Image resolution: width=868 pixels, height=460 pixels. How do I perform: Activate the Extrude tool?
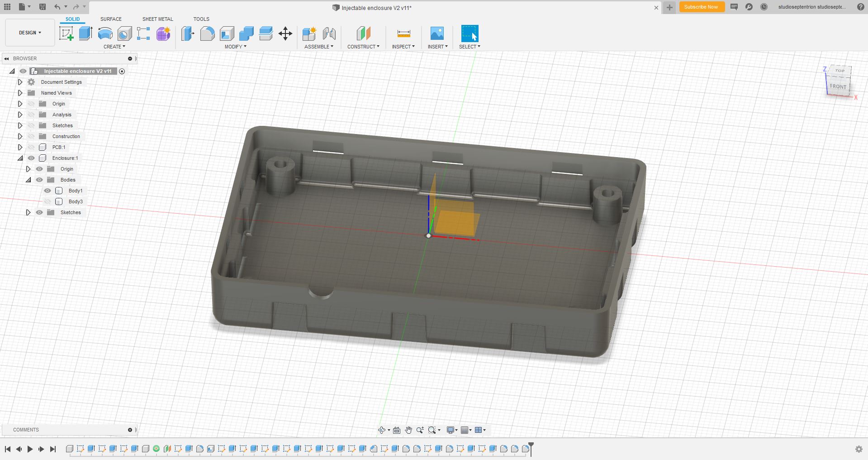tap(85, 34)
